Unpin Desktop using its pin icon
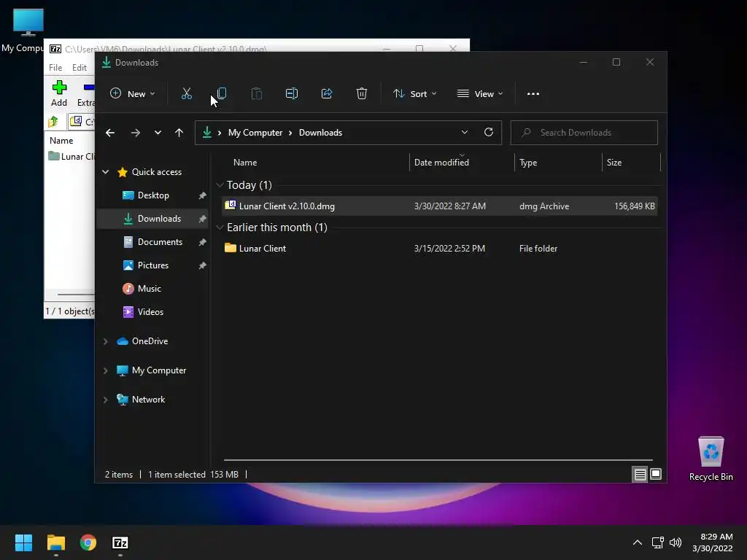This screenshot has height=560, width=747. (203, 195)
